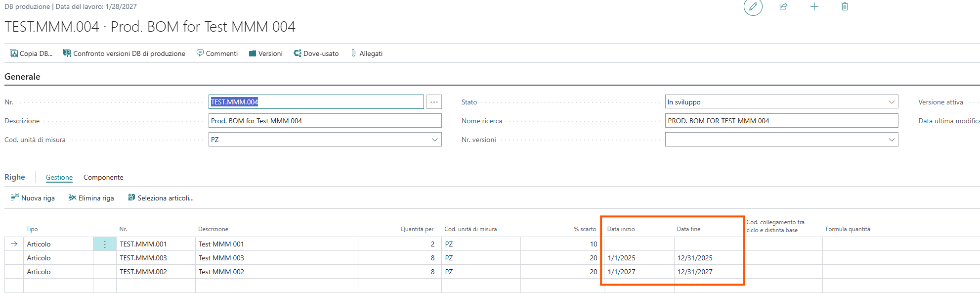The image size is (980, 293).
Task: Expand the Nr. versioni dropdown
Action: (891, 140)
